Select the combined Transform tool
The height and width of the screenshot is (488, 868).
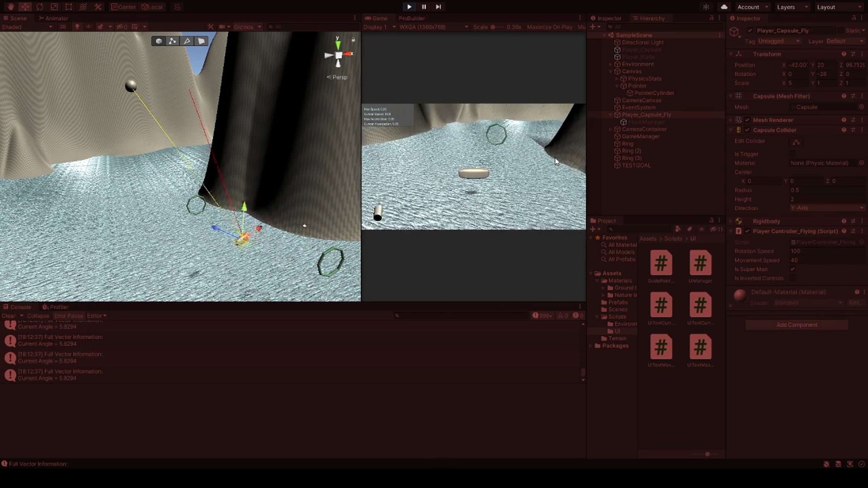tap(83, 7)
